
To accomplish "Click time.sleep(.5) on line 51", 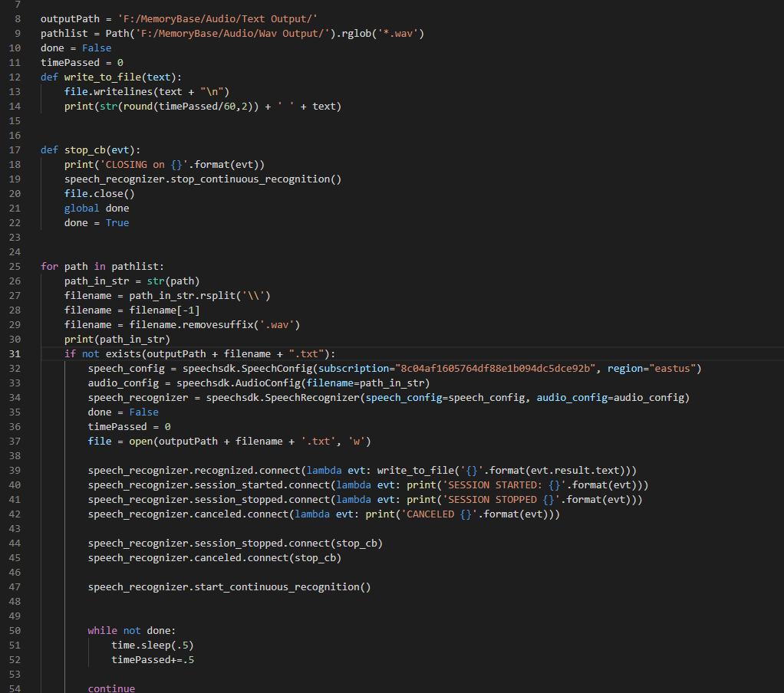I will click(x=153, y=645).
